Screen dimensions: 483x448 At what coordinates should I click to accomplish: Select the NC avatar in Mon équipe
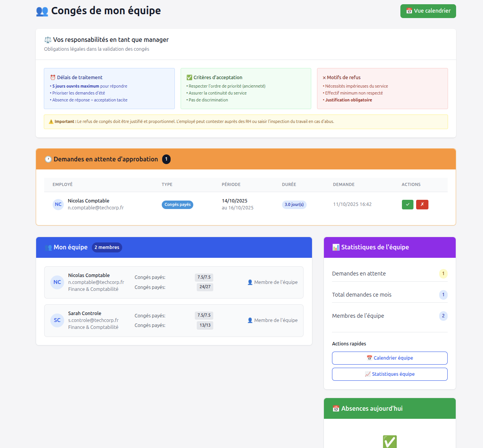tap(57, 282)
